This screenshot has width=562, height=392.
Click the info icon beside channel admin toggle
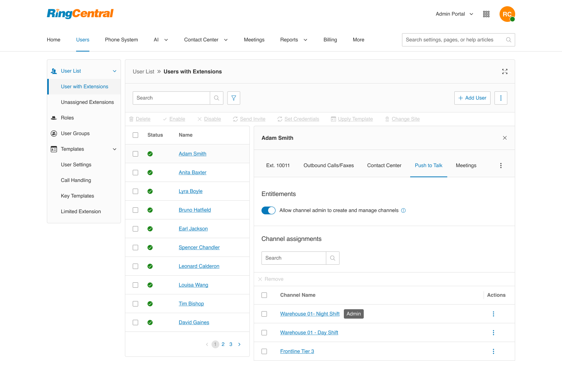coord(403,210)
